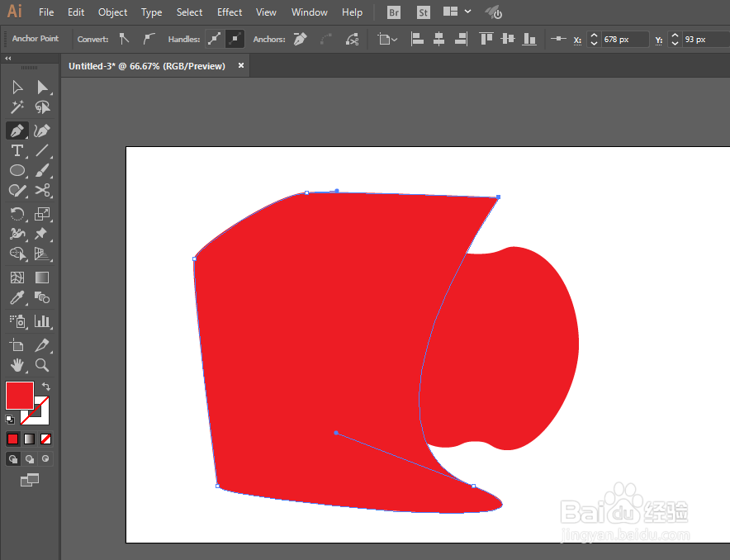The height and width of the screenshot is (560, 730).
Task: Click the red Fill color swatch
Action: click(x=20, y=396)
